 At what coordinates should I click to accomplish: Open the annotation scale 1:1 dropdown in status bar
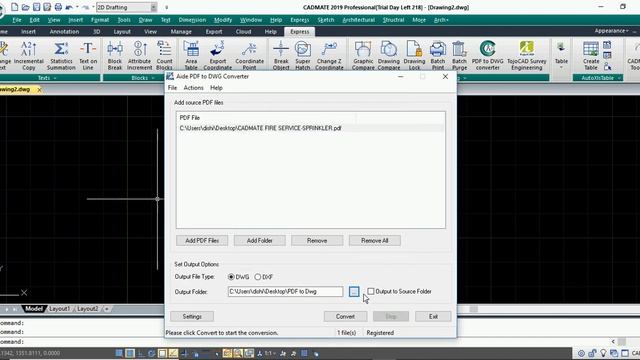coord(269,353)
